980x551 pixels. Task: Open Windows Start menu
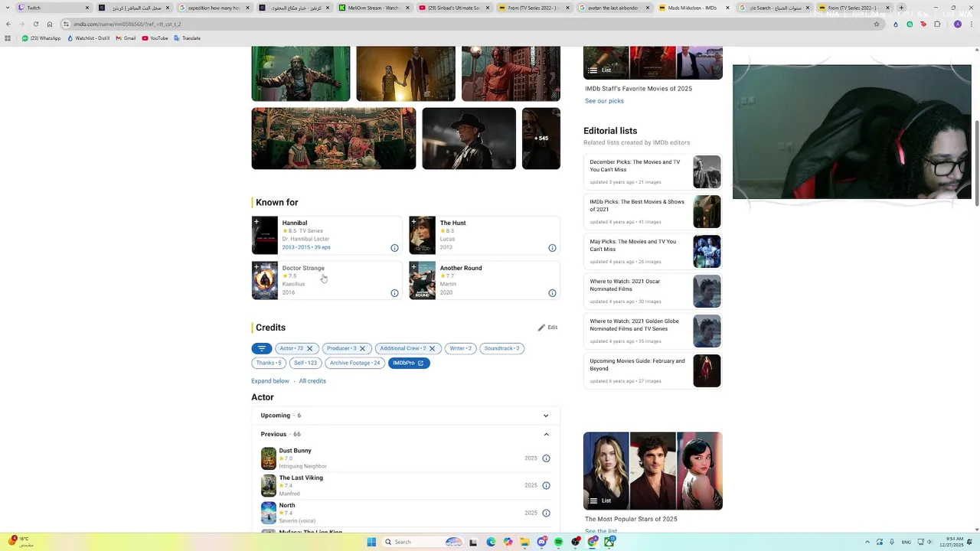(371, 542)
